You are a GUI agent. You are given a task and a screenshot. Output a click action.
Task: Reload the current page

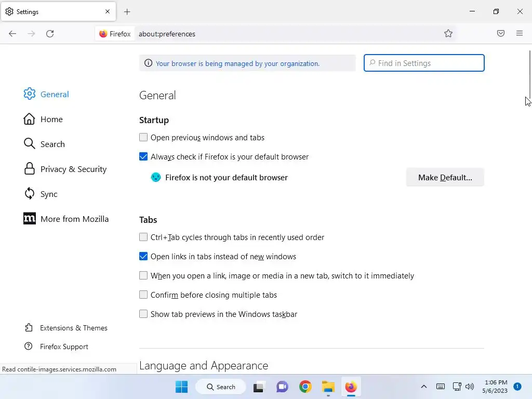50,34
